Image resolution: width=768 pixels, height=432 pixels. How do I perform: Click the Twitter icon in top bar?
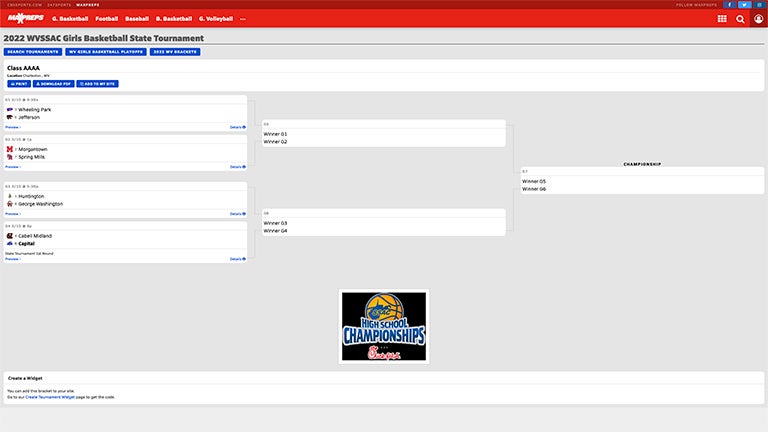(x=744, y=4)
